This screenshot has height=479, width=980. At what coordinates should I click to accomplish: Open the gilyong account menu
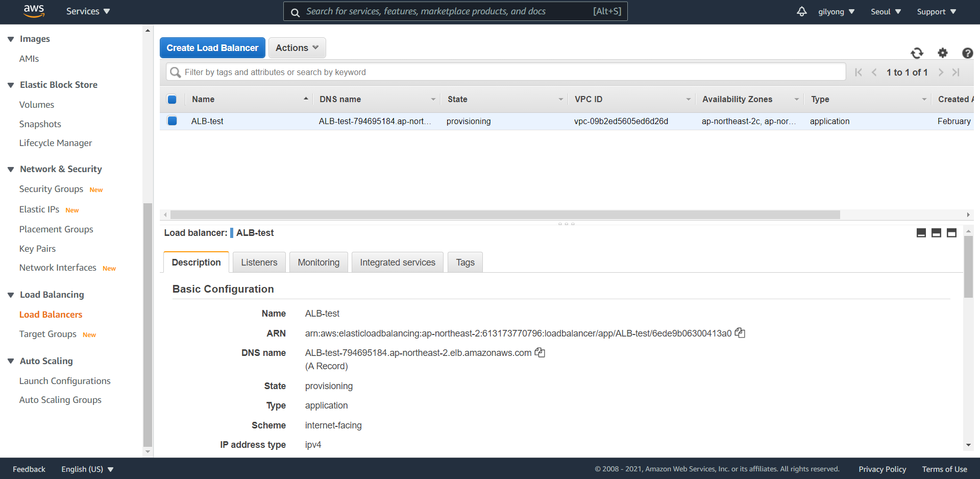pyautogui.click(x=836, y=12)
